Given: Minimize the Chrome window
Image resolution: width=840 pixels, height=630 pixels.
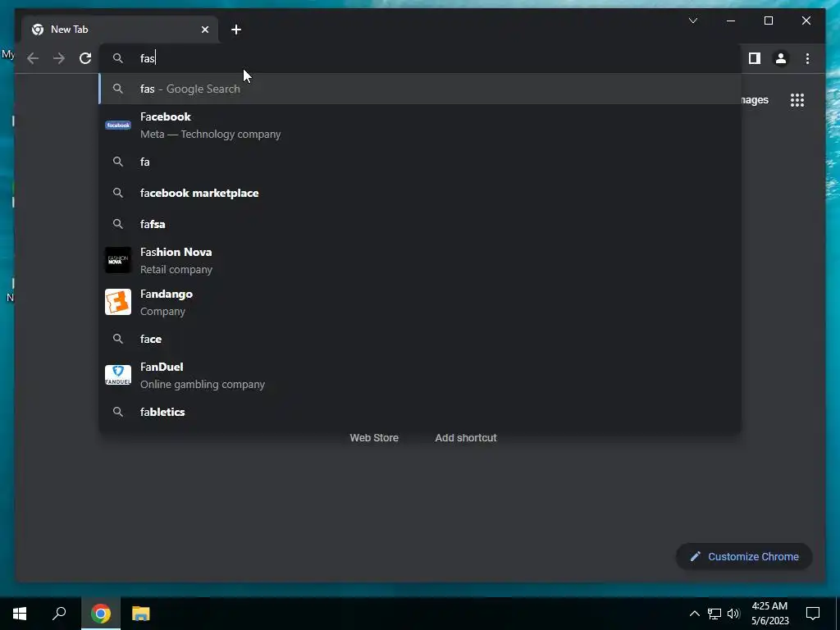Looking at the screenshot, I should point(731,21).
